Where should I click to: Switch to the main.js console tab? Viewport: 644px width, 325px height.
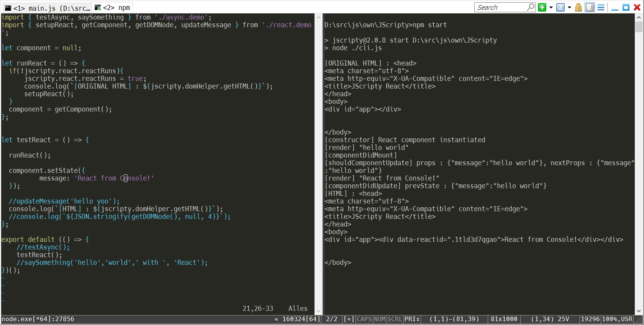click(47, 8)
